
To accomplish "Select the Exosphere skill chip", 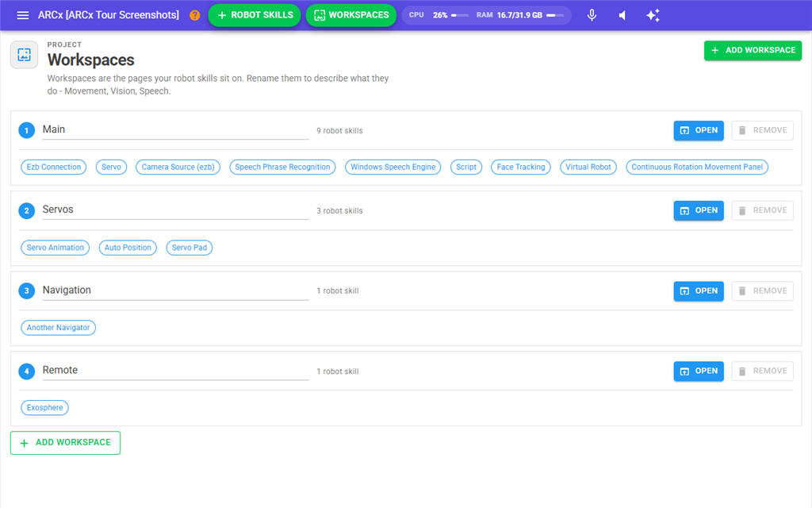I will (x=45, y=408).
